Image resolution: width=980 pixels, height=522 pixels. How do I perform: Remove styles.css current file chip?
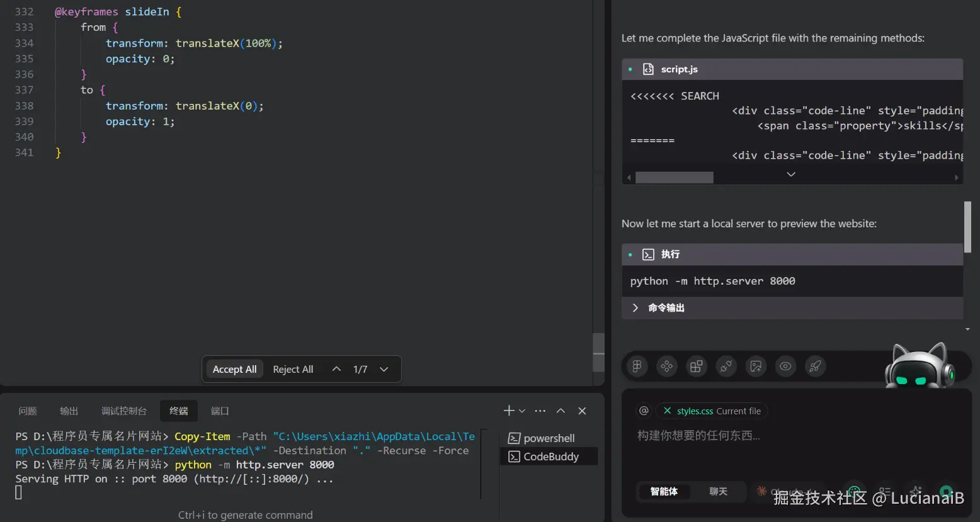tap(667, 411)
